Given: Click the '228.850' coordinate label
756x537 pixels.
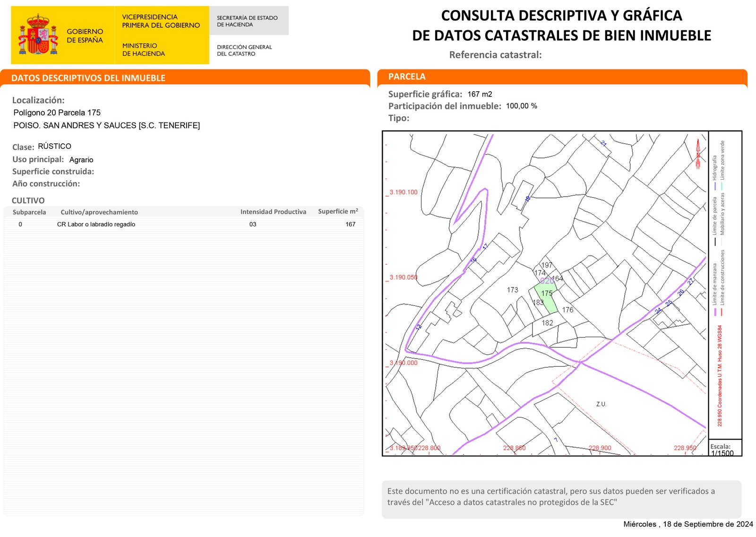Looking at the screenshot, I should click(x=514, y=448).
